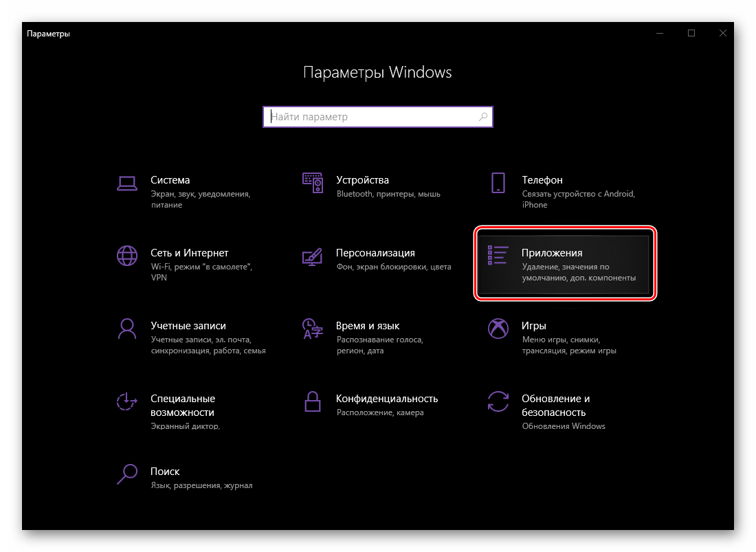The image size is (756, 552).
Task: Go to Обновление и безопасность settings
Action: click(555, 406)
